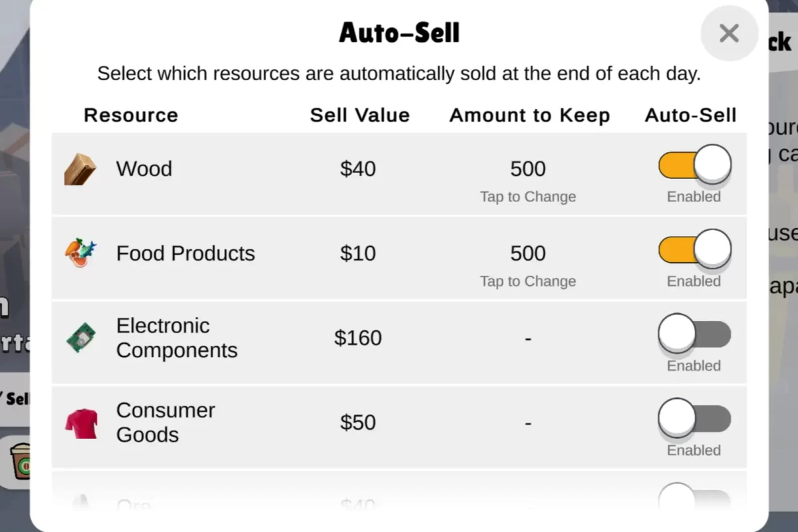Click the Consumer Goods label

tap(165, 422)
